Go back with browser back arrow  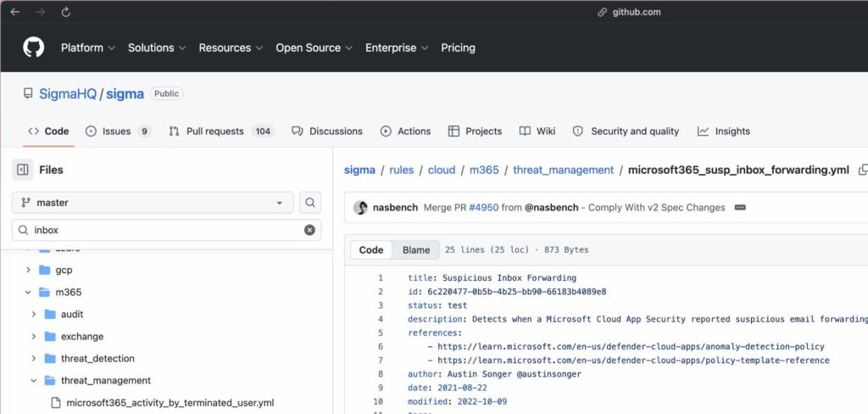point(14,12)
